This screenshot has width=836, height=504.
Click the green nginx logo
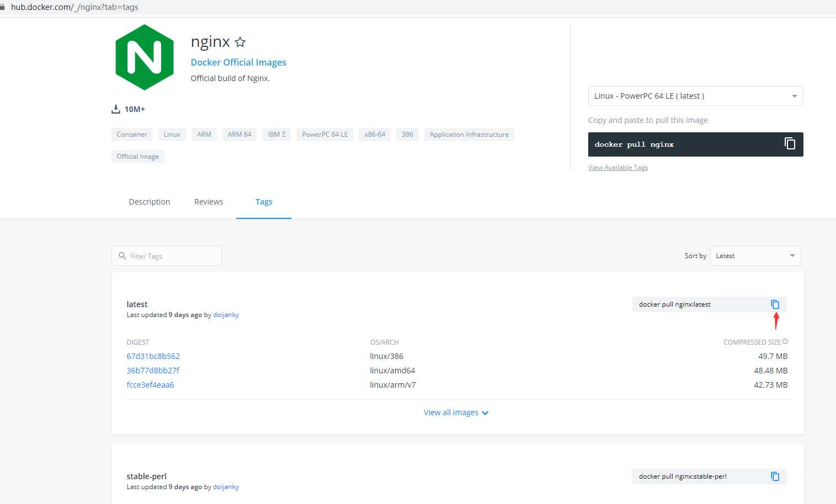pos(145,57)
